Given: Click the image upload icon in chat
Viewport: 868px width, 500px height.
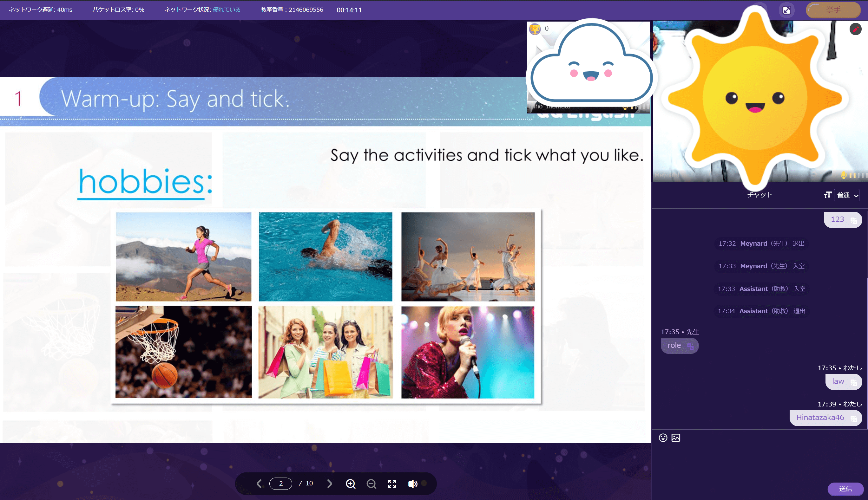Looking at the screenshot, I should pos(675,438).
